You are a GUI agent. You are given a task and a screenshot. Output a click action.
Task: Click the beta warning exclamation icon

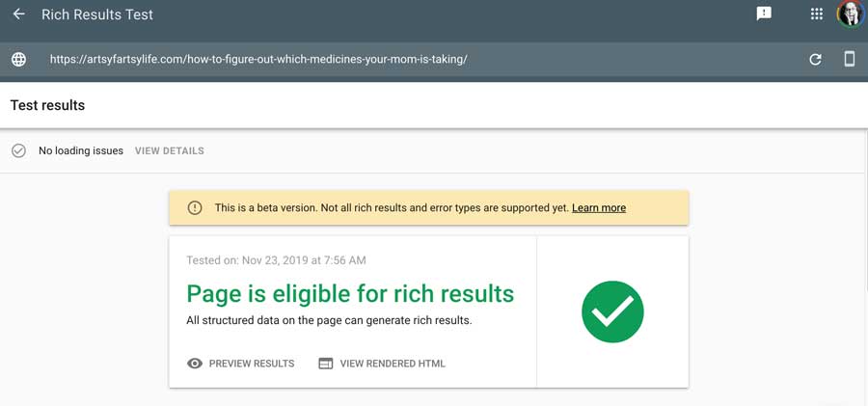pos(194,208)
